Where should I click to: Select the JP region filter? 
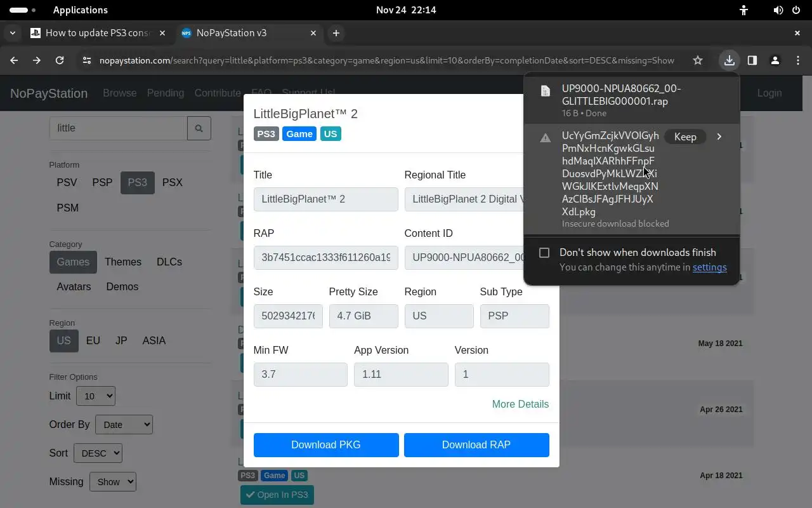click(121, 341)
